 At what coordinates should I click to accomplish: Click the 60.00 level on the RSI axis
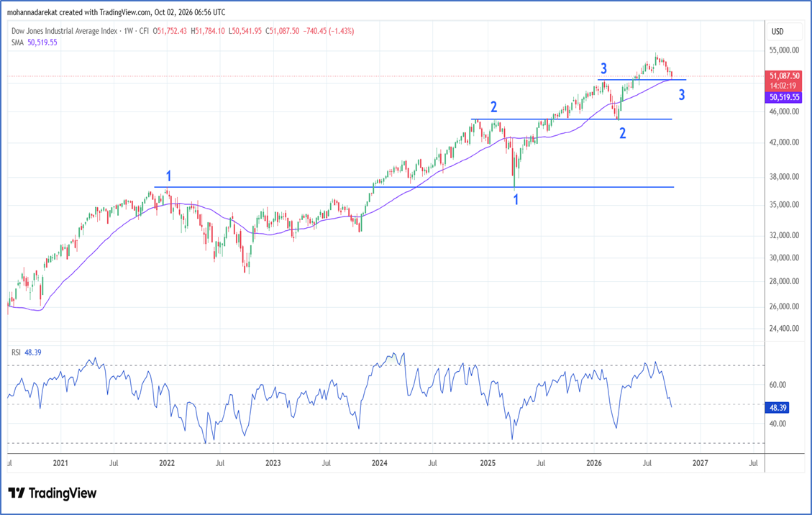777,385
